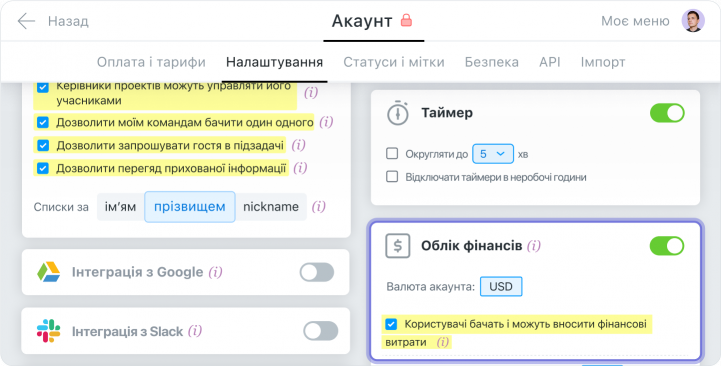Image resolution: width=721 pixels, height=366 pixels.
Task: Click the Акаунт page title
Action: coord(362,21)
